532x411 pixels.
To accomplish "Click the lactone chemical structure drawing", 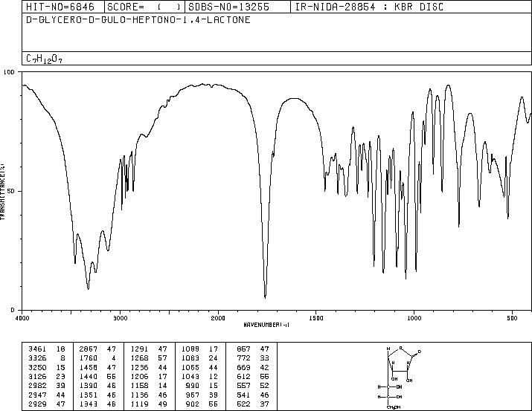I will [400, 378].
